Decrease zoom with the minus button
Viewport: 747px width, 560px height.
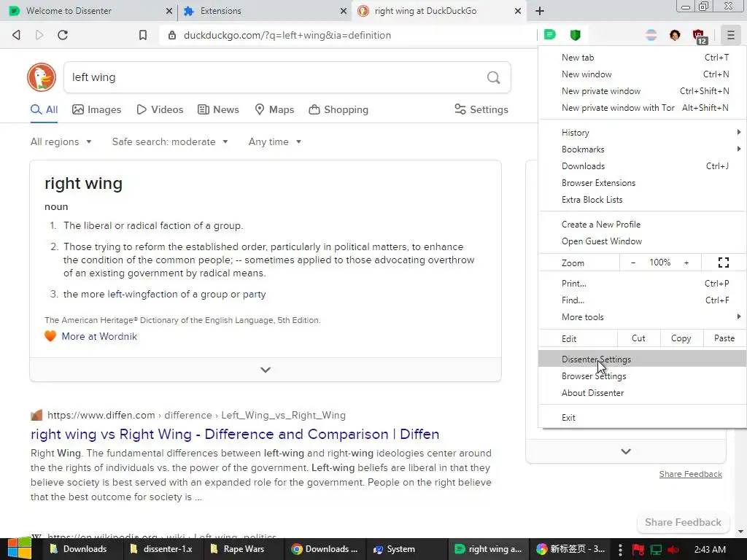pos(633,262)
